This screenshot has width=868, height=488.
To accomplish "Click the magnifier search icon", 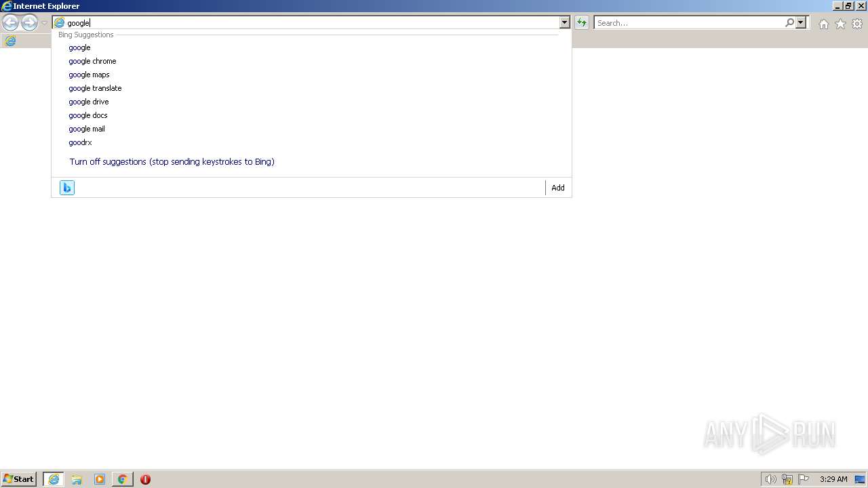I will click(789, 23).
